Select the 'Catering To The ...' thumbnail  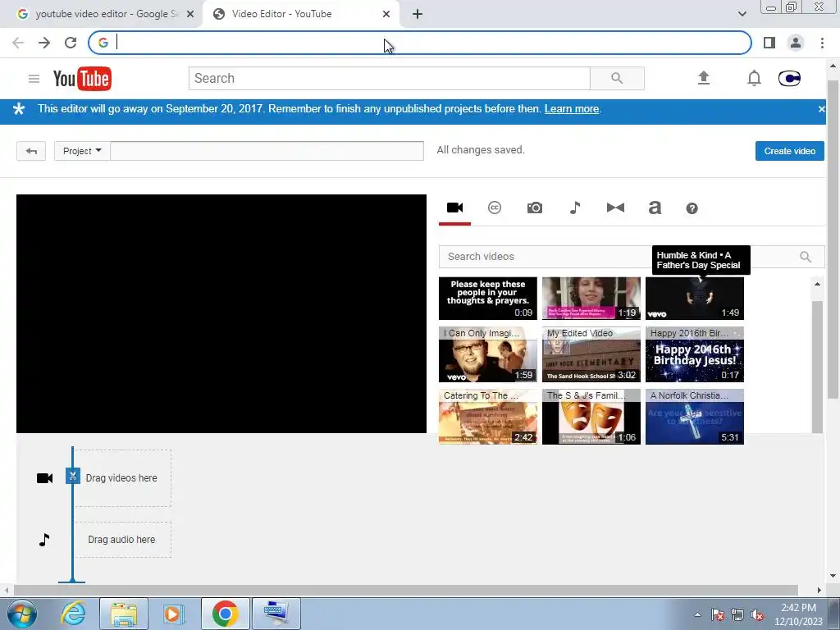[487, 416]
